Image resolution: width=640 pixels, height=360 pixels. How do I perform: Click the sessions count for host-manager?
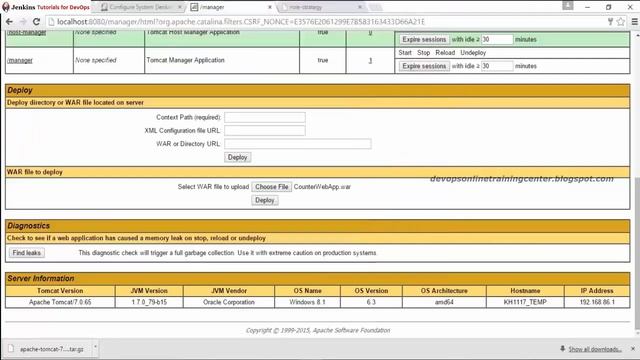click(x=370, y=33)
